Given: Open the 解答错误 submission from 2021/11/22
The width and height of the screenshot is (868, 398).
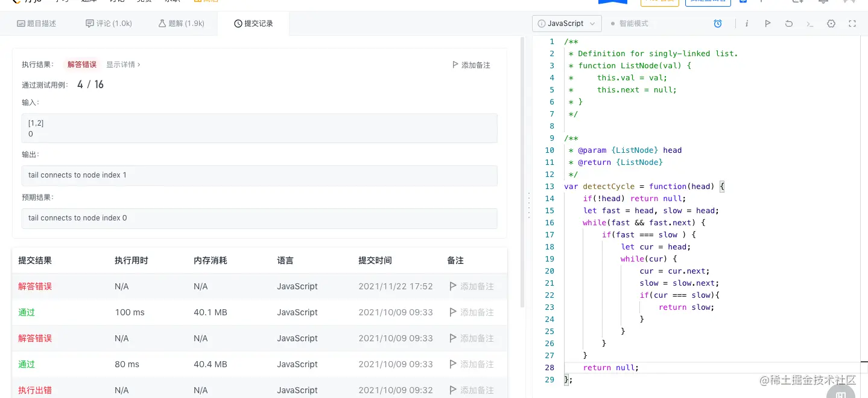Looking at the screenshot, I should point(35,286).
